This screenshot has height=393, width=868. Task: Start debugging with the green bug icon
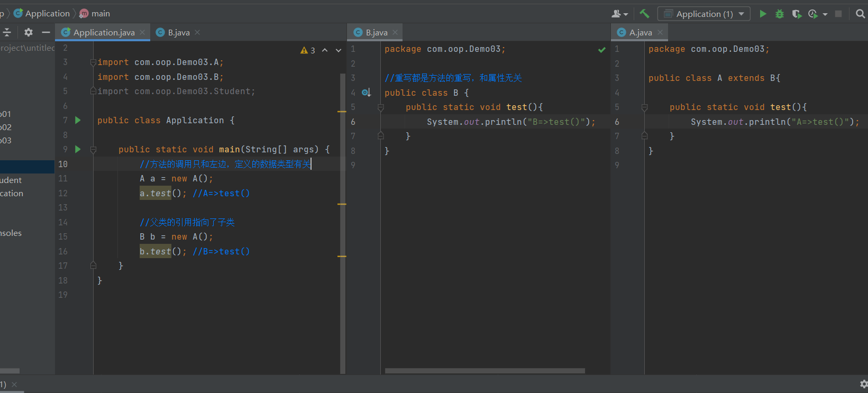coord(780,14)
